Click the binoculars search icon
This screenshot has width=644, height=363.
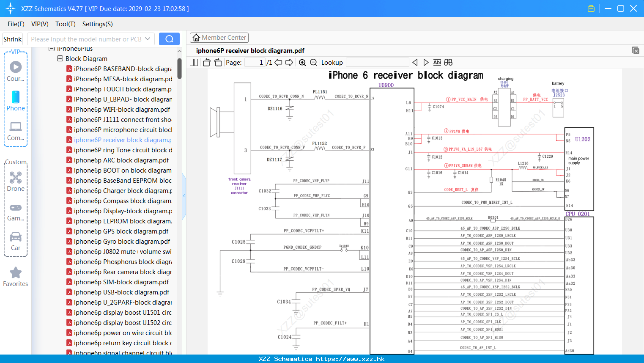tap(448, 62)
